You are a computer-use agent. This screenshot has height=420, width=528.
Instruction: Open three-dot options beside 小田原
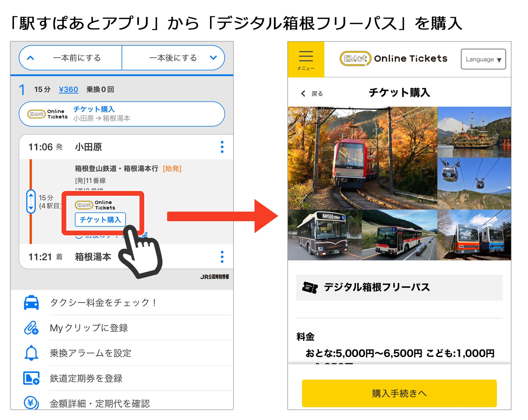[x=222, y=147]
